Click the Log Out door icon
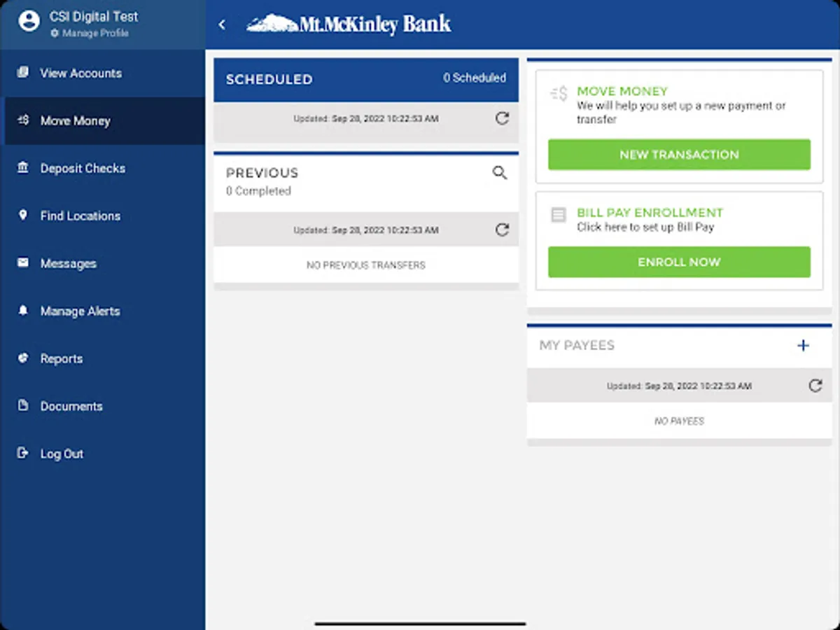The width and height of the screenshot is (840, 630). [23, 453]
